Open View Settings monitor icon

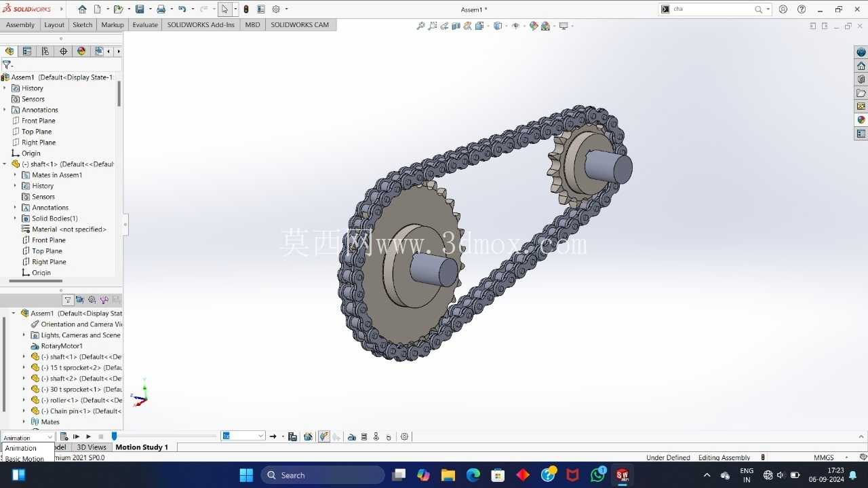point(563,26)
